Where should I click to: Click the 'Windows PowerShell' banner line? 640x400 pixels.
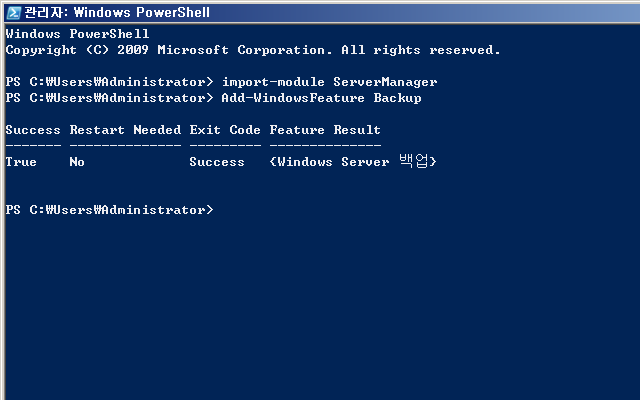pos(78,34)
